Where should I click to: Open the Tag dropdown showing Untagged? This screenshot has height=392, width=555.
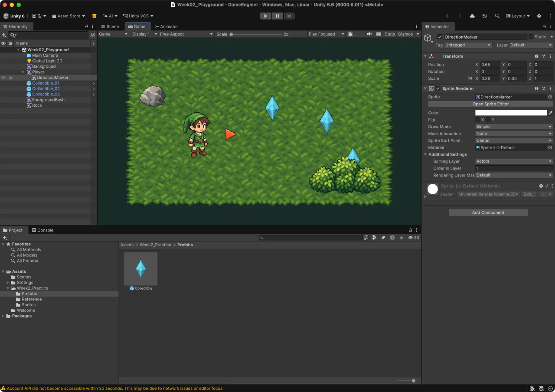(x=468, y=45)
